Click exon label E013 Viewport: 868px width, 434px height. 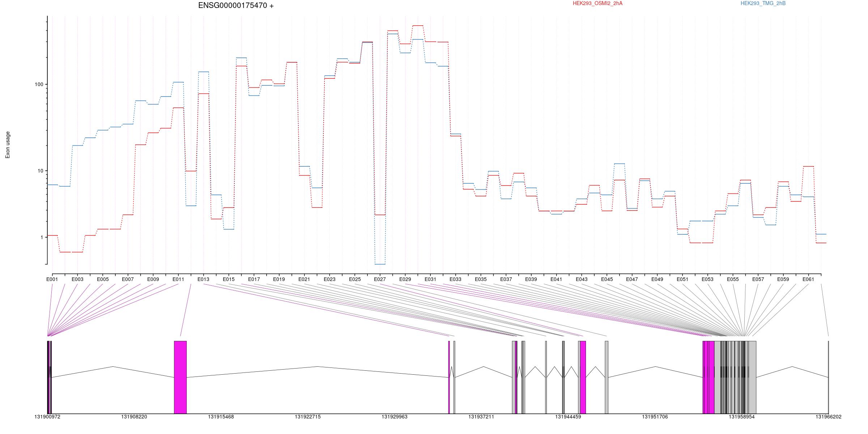[x=203, y=279]
